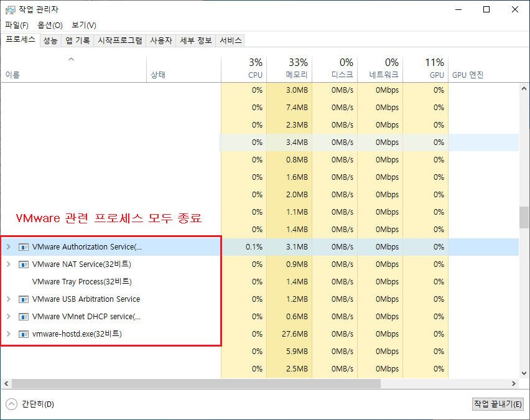This screenshot has width=530, height=420.
Task: Click the 0.1% CPU value
Action: 254,247
